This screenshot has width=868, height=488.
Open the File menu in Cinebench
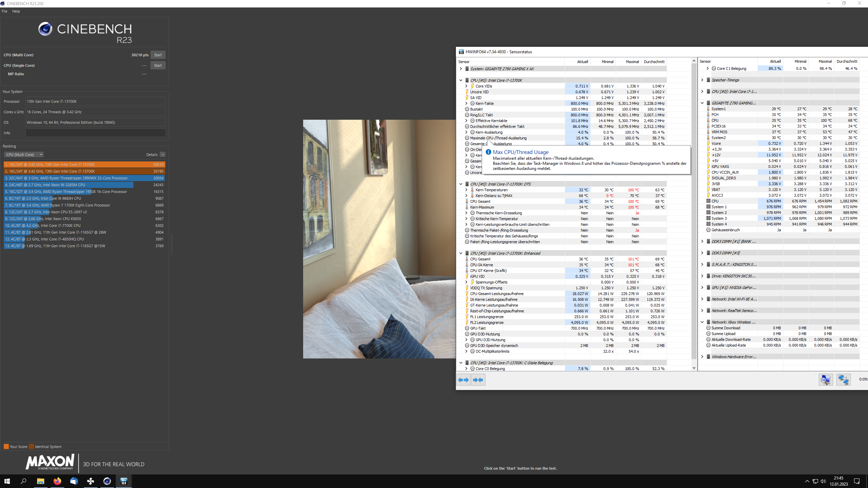coord(4,11)
